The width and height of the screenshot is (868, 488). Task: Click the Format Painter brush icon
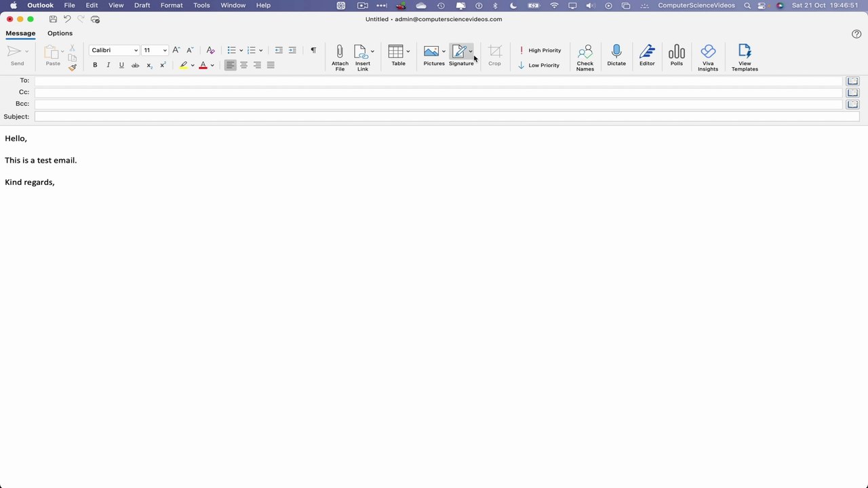(x=73, y=67)
